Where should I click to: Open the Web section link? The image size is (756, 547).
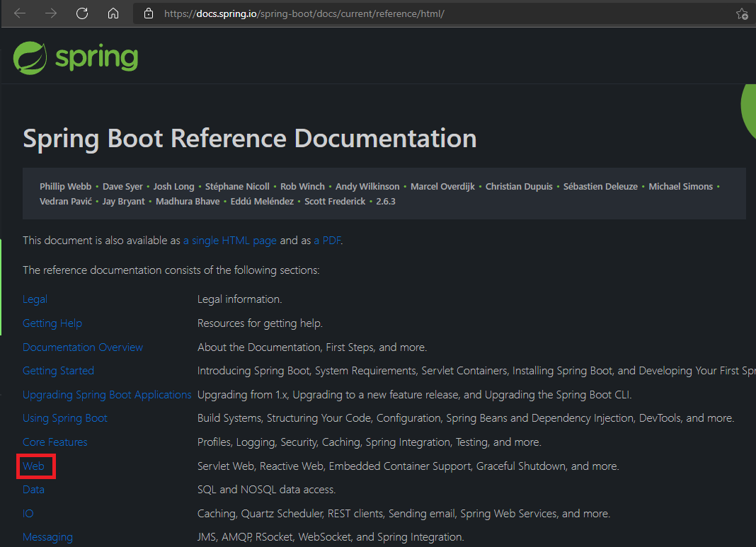(33, 466)
